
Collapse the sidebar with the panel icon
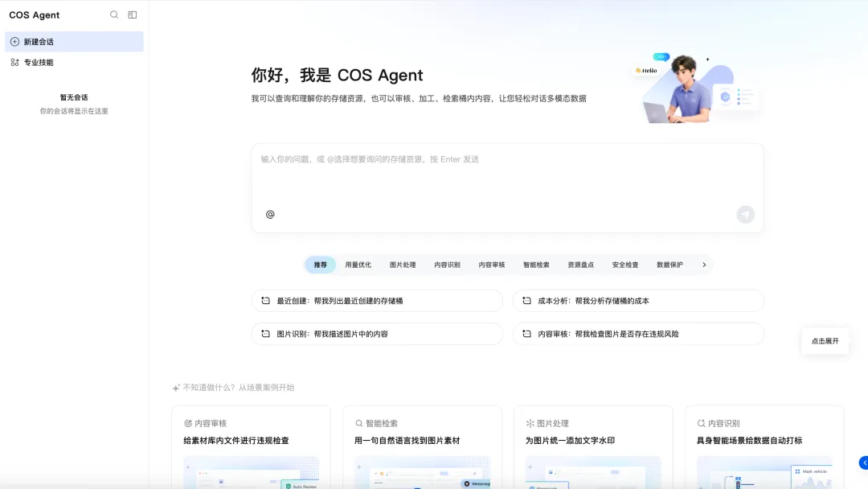click(x=133, y=15)
